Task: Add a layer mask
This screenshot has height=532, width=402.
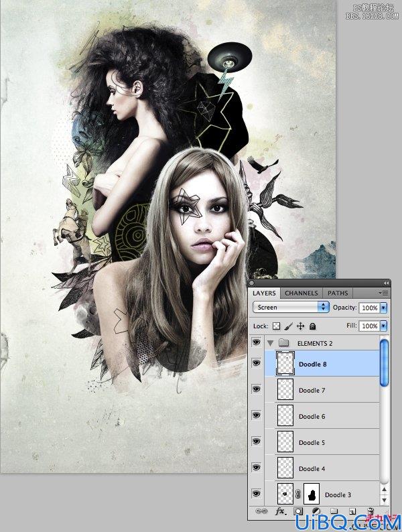Action: (x=298, y=511)
